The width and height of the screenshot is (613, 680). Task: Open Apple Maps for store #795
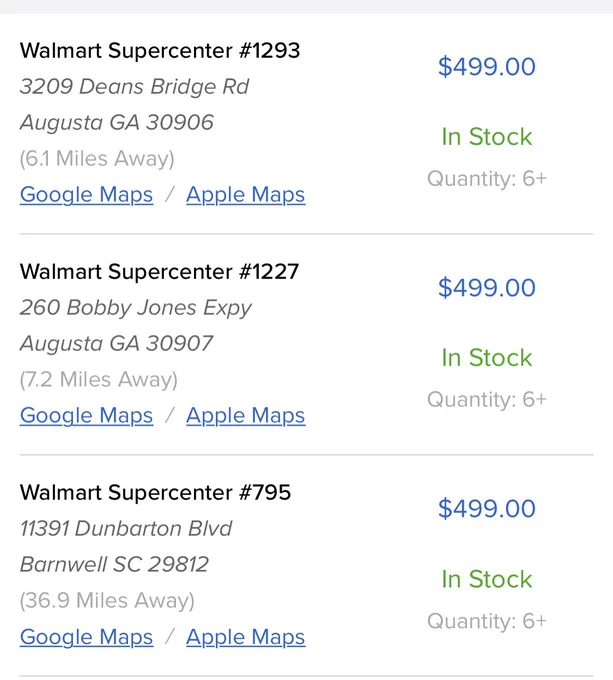pos(246,637)
